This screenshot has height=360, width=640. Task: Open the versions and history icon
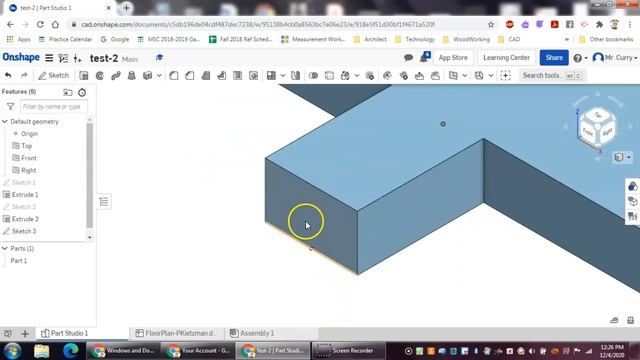pos(63,58)
